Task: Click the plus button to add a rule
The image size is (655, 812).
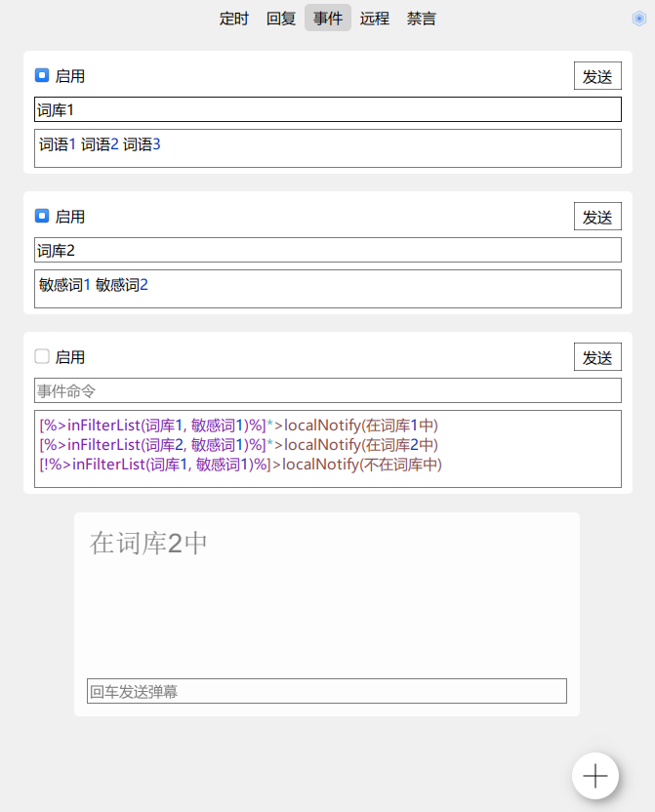Action: coord(594,776)
